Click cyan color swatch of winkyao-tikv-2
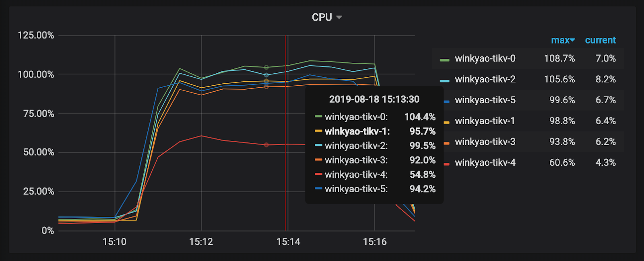 click(x=444, y=81)
